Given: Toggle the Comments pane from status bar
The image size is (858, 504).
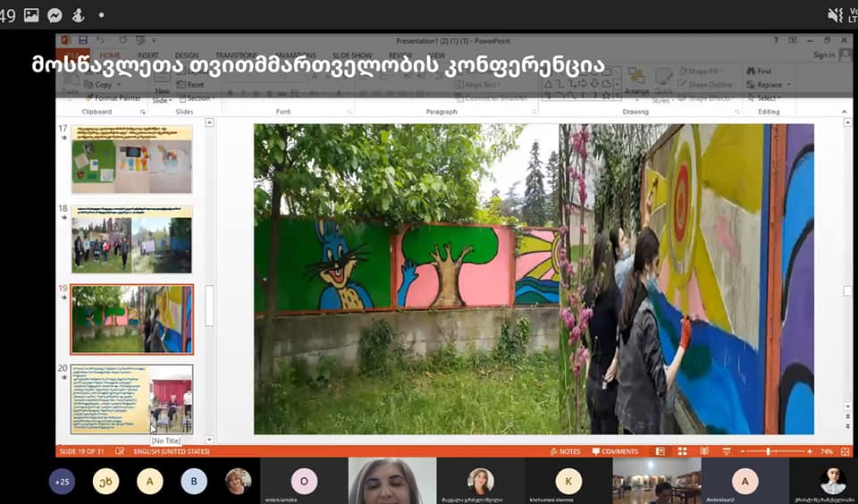Looking at the screenshot, I should tap(615, 451).
